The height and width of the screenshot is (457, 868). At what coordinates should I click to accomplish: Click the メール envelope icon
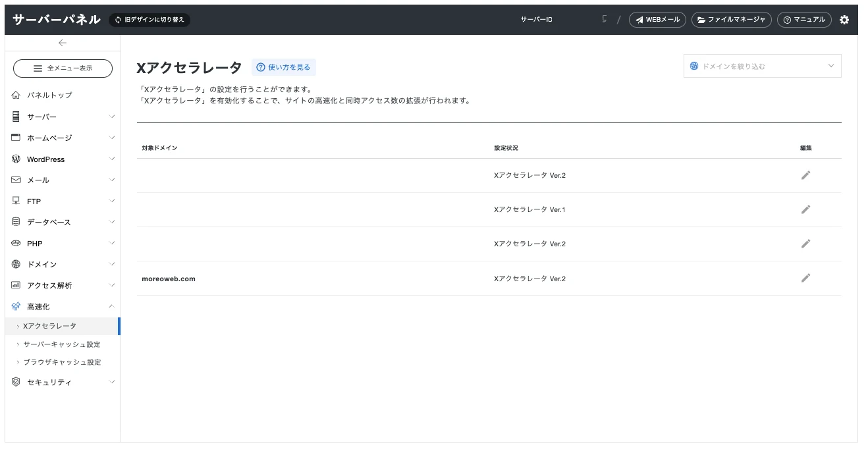tap(16, 180)
